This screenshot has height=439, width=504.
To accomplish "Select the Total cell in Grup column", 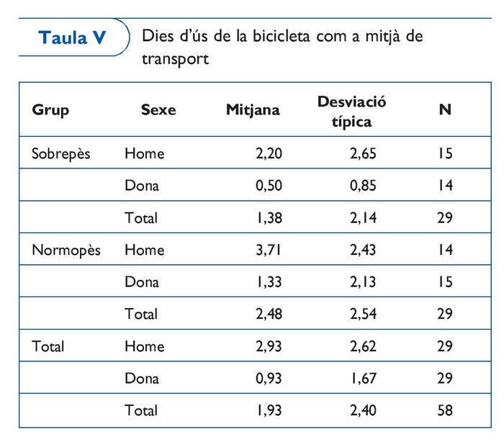I will (48, 346).
